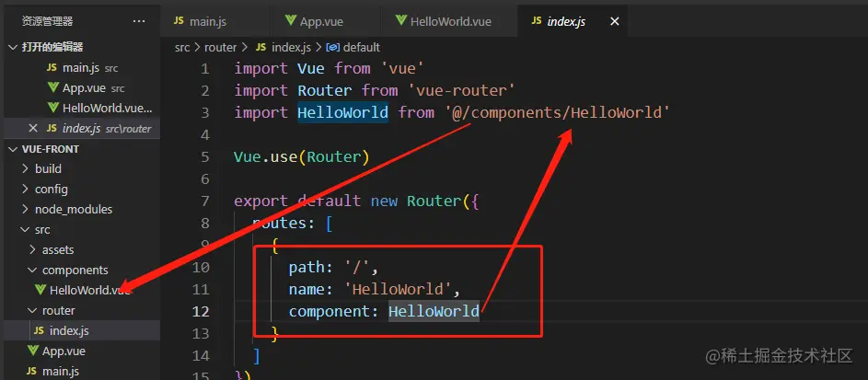
Task: Click '@/components/HelloWorld' import path string
Action: tap(557, 113)
